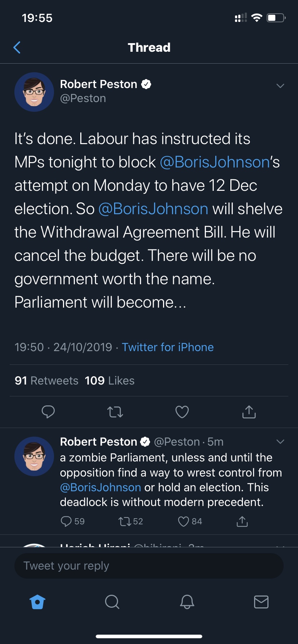
Task: Open Robert Peston's profile picture in the main tweet
Action: (34, 92)
